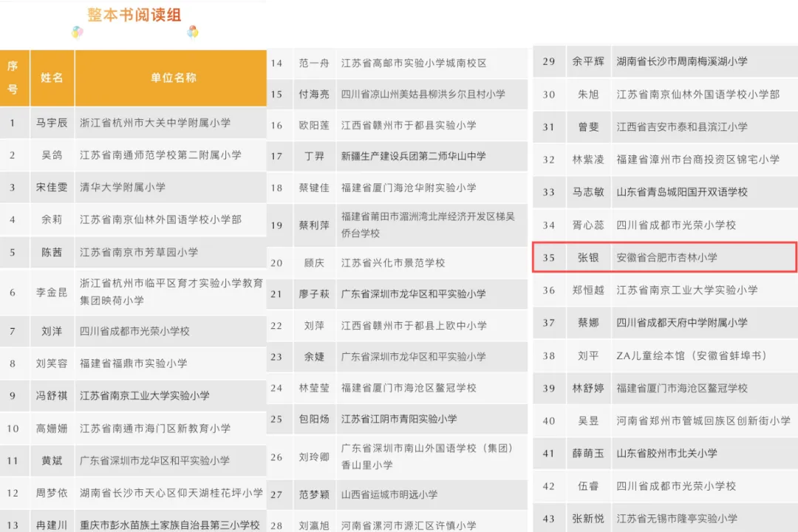Select the name 蔡利萍 in row 19
The height and width of the screenshot is (532, 798).
tap(313, 224)
